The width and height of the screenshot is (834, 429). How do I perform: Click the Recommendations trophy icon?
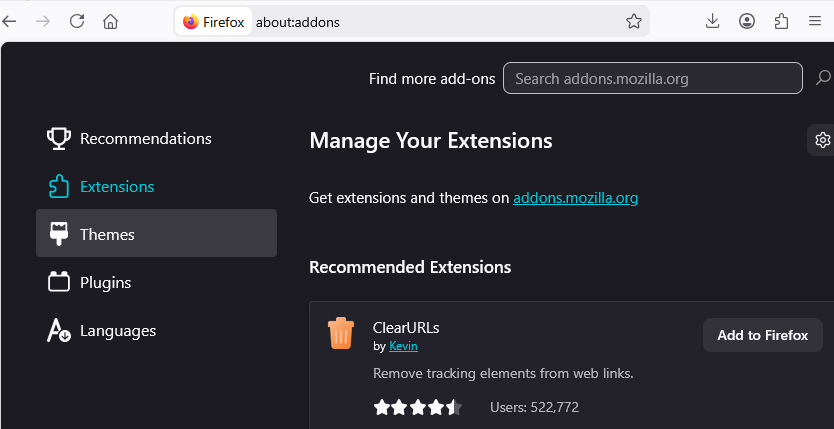point(59,139)
